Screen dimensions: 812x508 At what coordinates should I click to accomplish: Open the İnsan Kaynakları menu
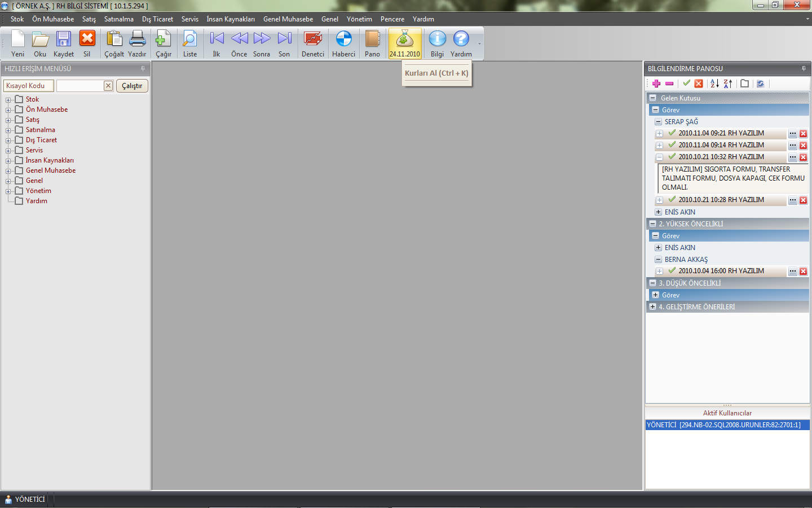pos(230,19)
